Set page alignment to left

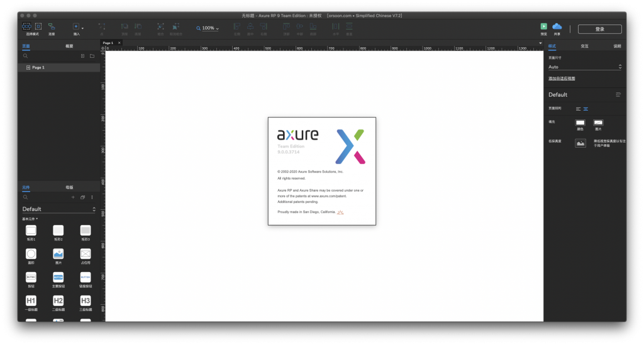point(578,109)
